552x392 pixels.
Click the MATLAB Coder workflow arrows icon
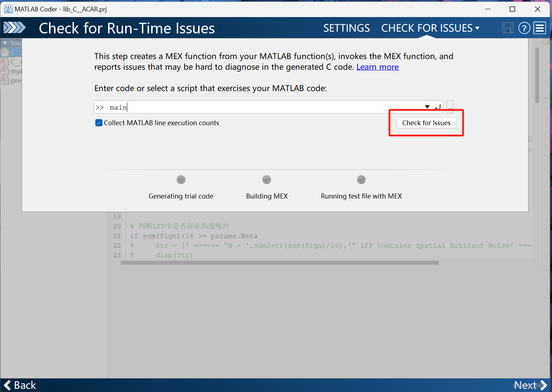coord(15,28)
